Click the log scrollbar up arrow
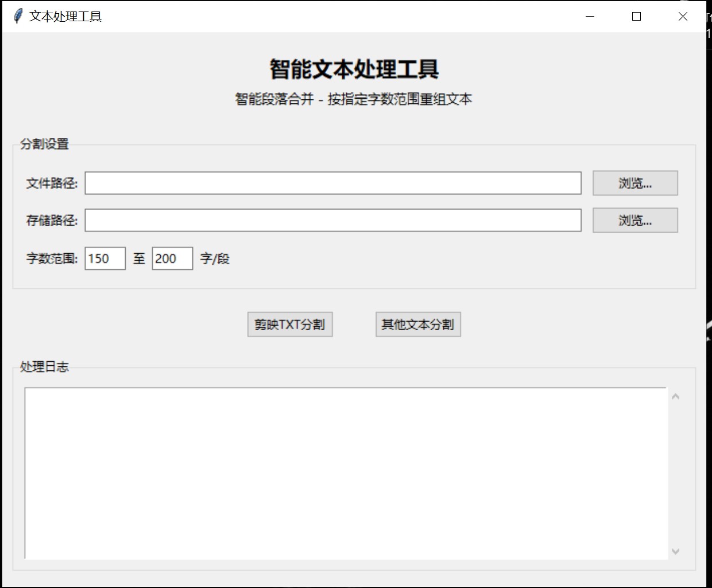Viewport: 712px width, 588px height. 675,396
